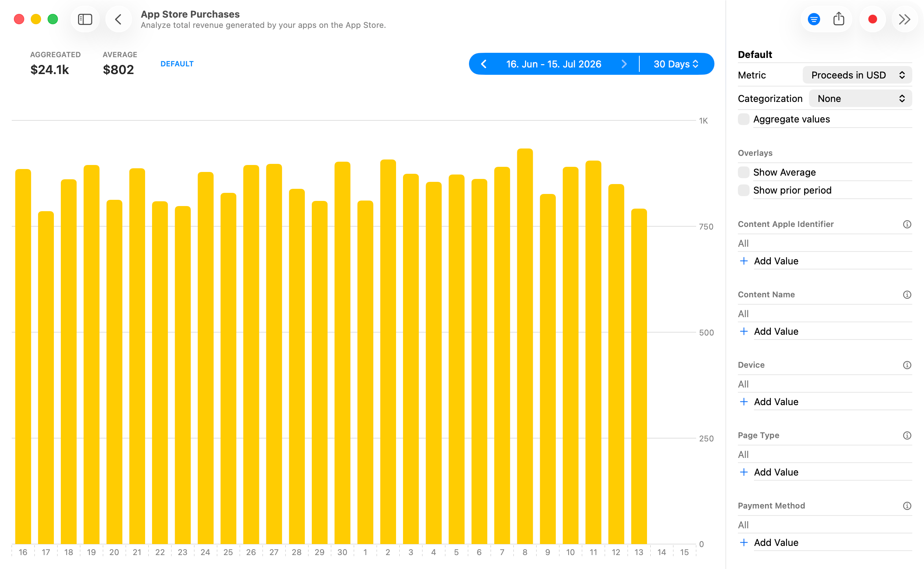This screenshot has height=569, width=924.
Task: Click plus icon under Page Type
Action: (x=744, y=472)
